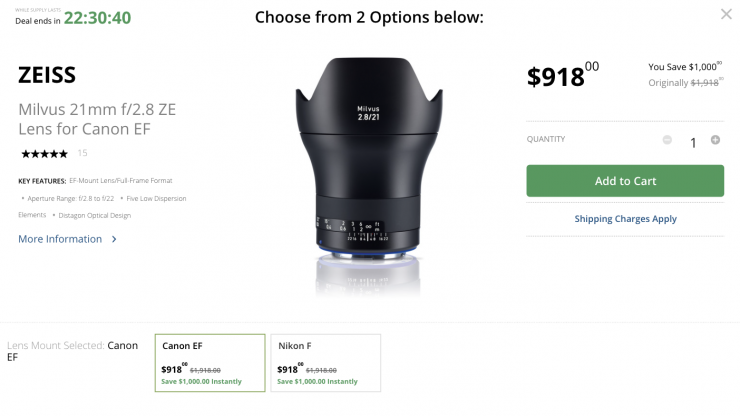The height and width of the screenshot is (416, 740).
Task: Select the Canon EF mount option
Action: coord(210,361)
